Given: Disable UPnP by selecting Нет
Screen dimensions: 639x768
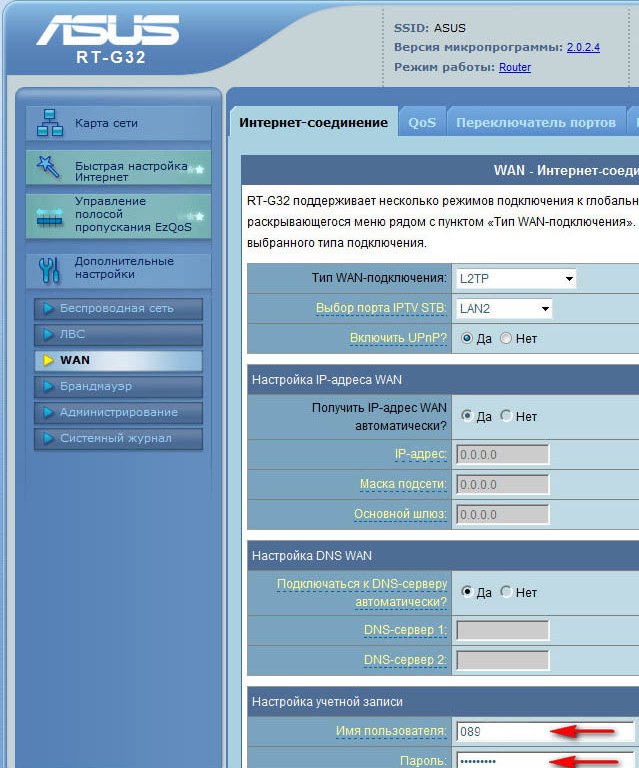Looking at the screenshot, I should [x=506, y=338].
